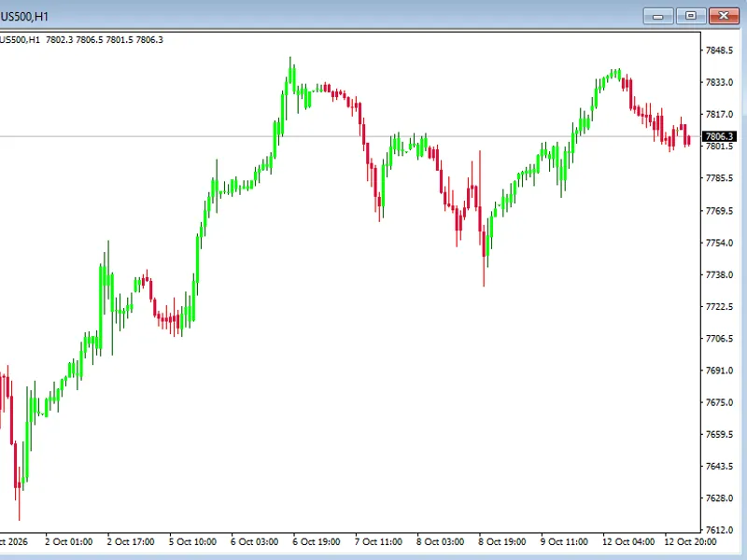747x560 pixels.
Task: Click the 12 Oct 20:00 time label
Action: 690,542
